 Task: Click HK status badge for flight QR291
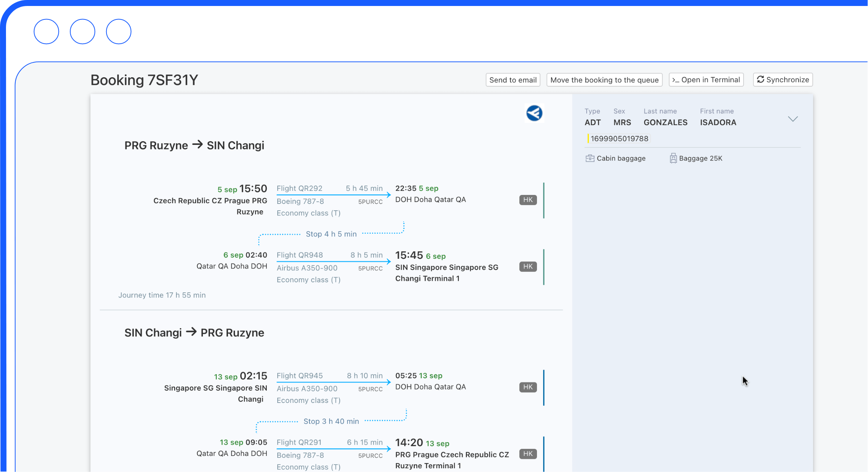pos(528,454)
